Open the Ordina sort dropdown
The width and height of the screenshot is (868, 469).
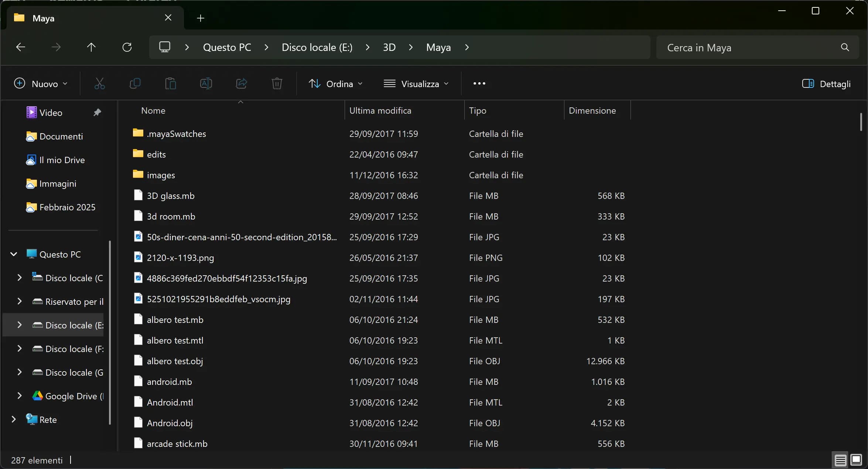point(335,84)
